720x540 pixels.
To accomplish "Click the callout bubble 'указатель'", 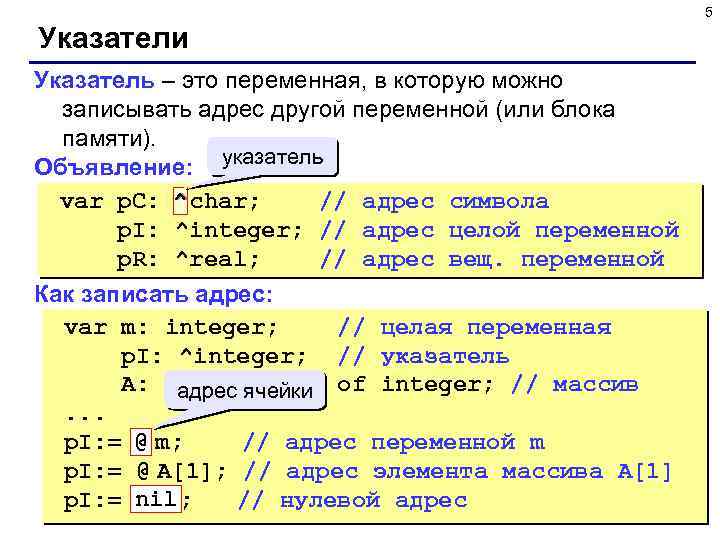I will tap(273, 157).
